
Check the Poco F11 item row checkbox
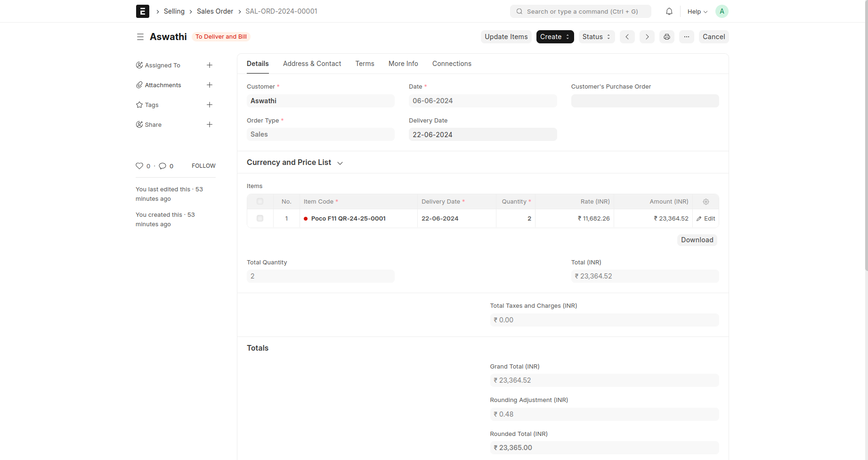[260, 219]
